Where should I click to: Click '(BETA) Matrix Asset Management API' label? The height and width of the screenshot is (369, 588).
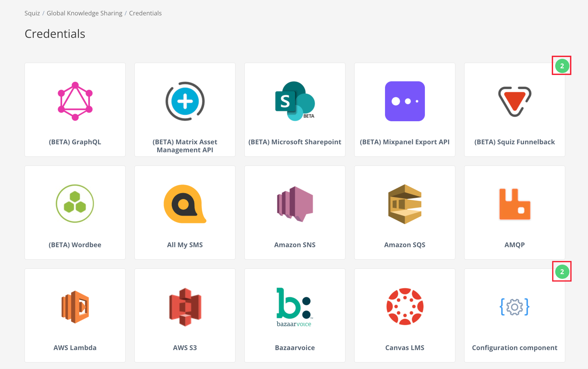(185, 146)
